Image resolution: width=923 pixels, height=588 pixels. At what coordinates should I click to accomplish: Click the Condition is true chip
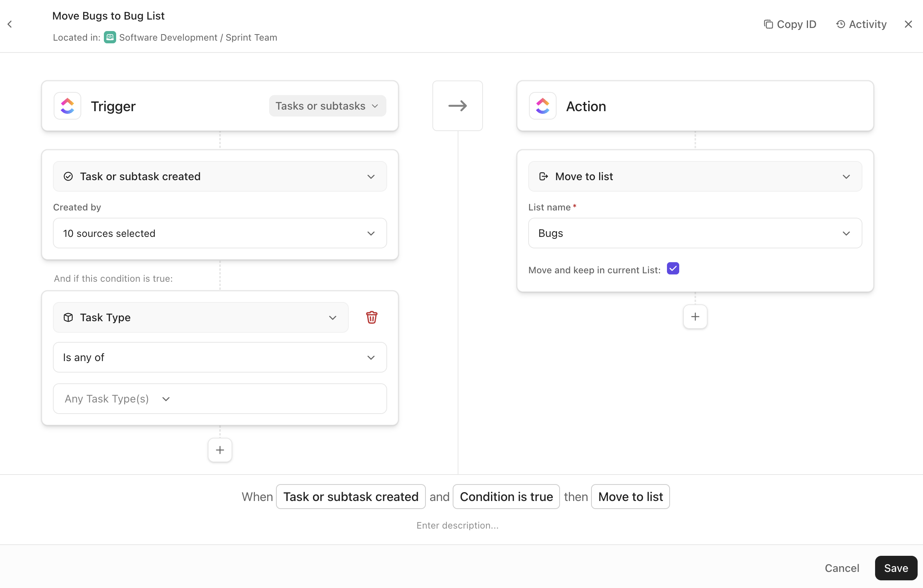tap(506, 496)
